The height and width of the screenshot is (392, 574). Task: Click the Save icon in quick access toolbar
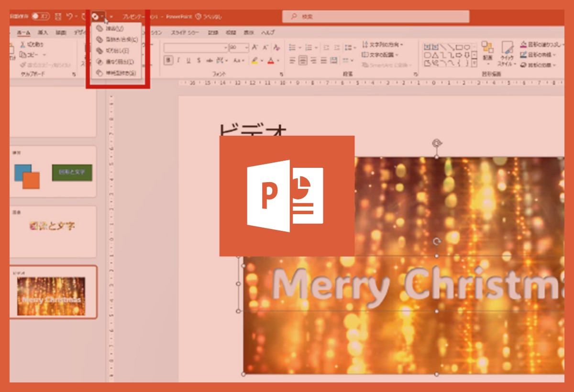coord(58,16)
